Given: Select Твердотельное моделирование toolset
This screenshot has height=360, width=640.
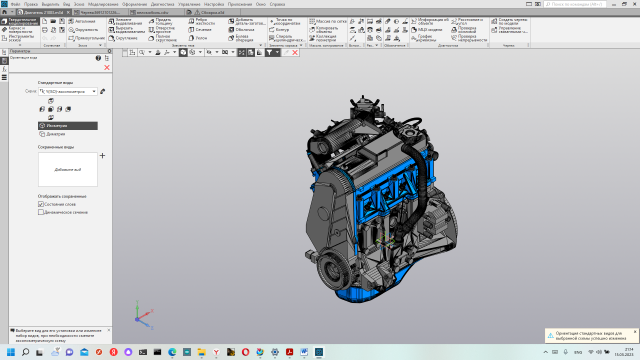Looking at the screenshot, I should [x=20, y=21].
